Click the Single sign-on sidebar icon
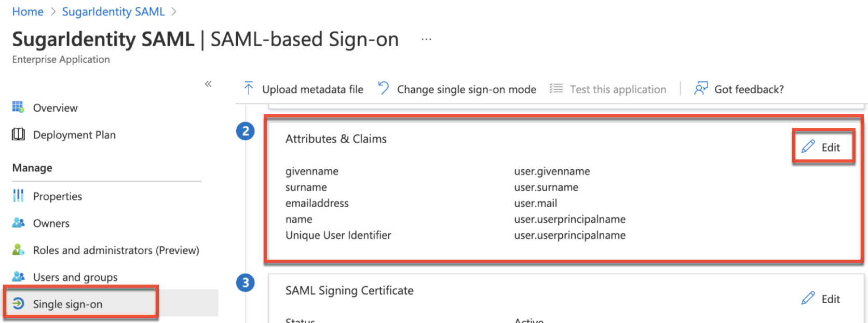 click(x=19, y=304)
